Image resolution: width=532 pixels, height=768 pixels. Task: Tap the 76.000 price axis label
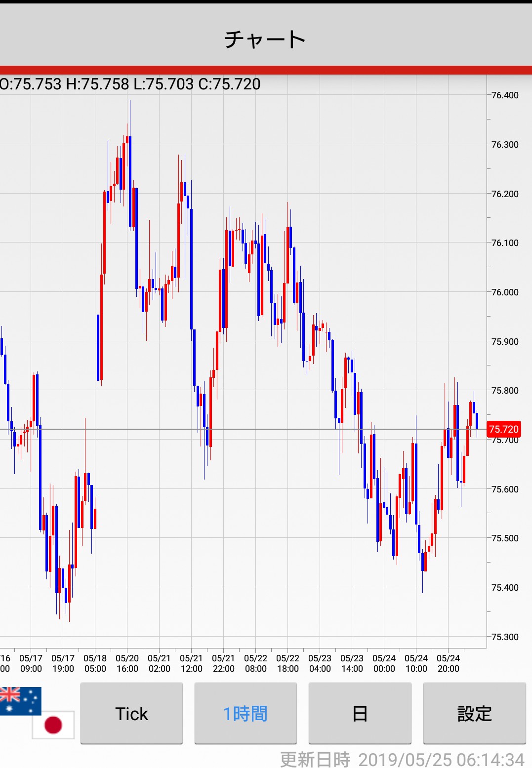coord(505,292)
